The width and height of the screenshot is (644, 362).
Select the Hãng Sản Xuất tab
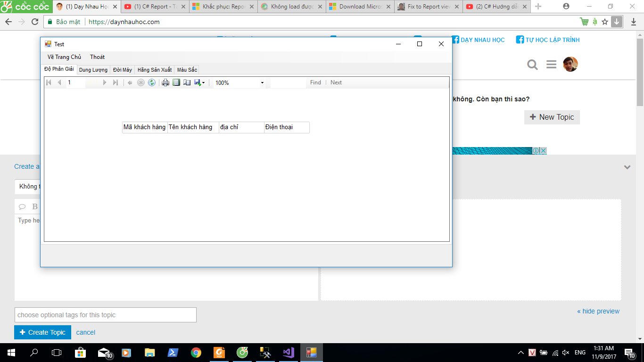click(155, 70)
